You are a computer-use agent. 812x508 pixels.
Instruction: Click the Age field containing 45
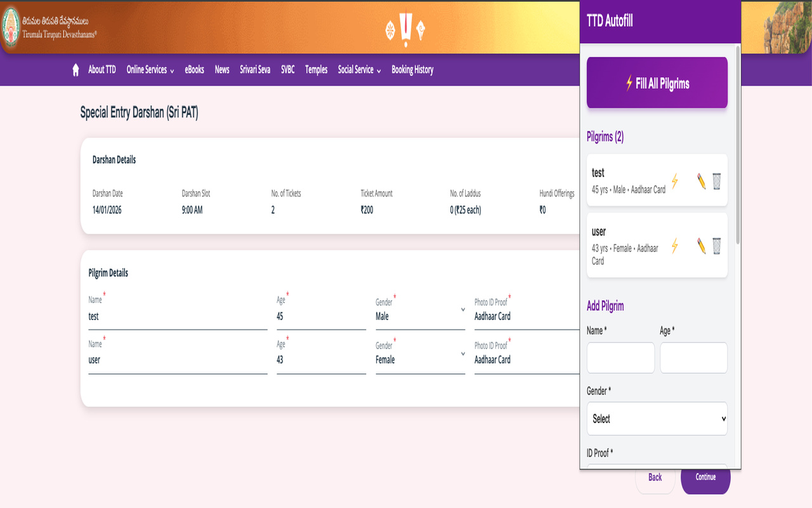pos(321,316)
